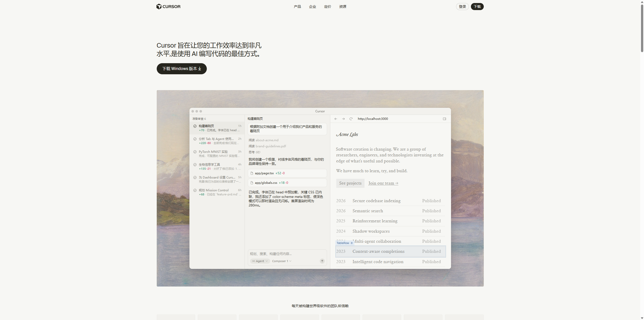Click the Join our team link

pyautogui.click(x=383, y=183)
